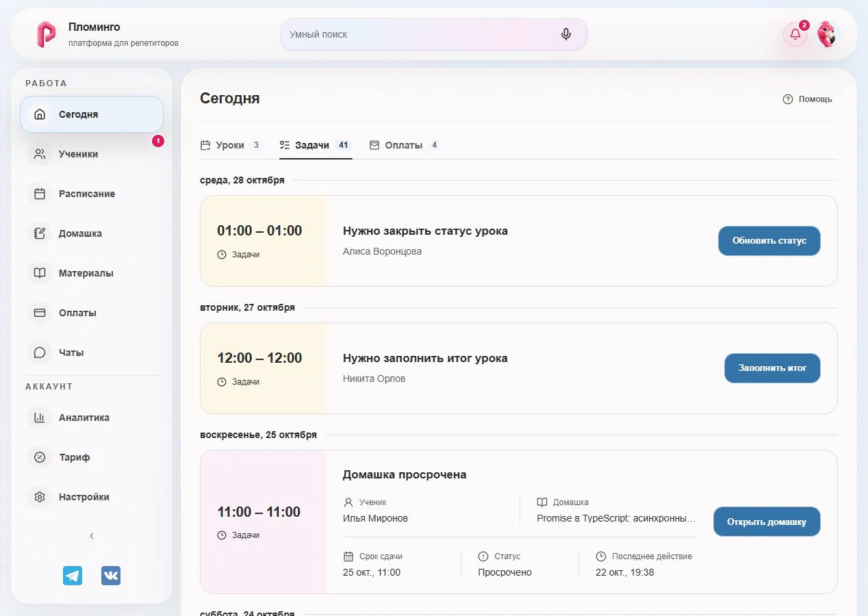This screenshot has width=868, height=616.
Task: Click the edit note icon beside Домашка
Action: 40,233
